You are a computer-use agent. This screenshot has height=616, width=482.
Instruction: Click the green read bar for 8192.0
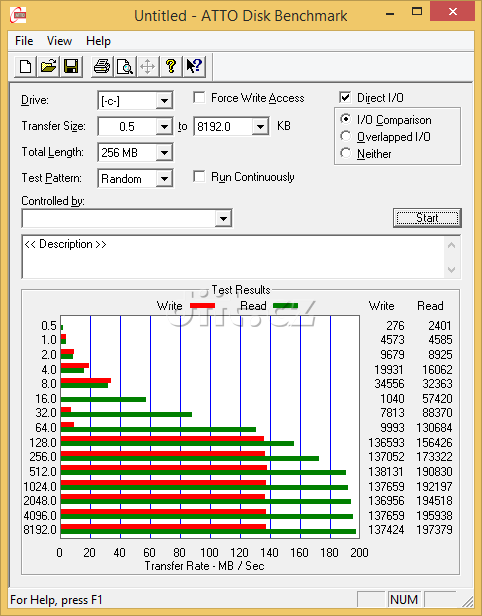(208, 532)
